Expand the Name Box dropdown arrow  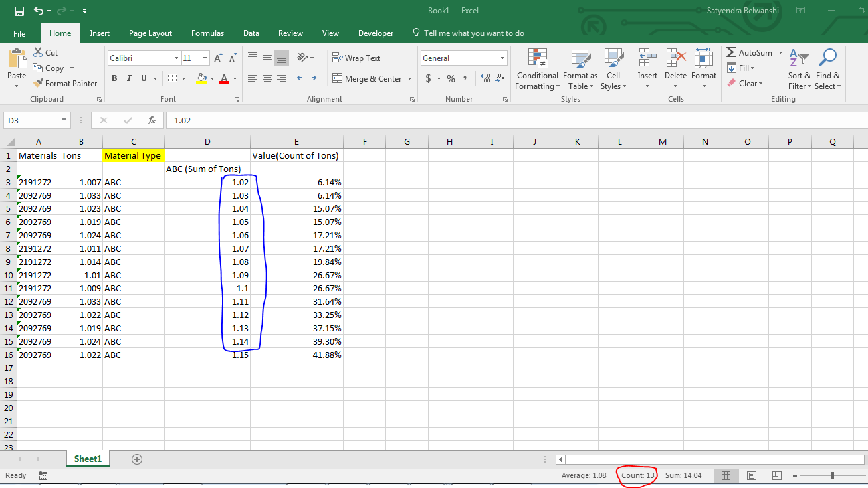point(64,120)
